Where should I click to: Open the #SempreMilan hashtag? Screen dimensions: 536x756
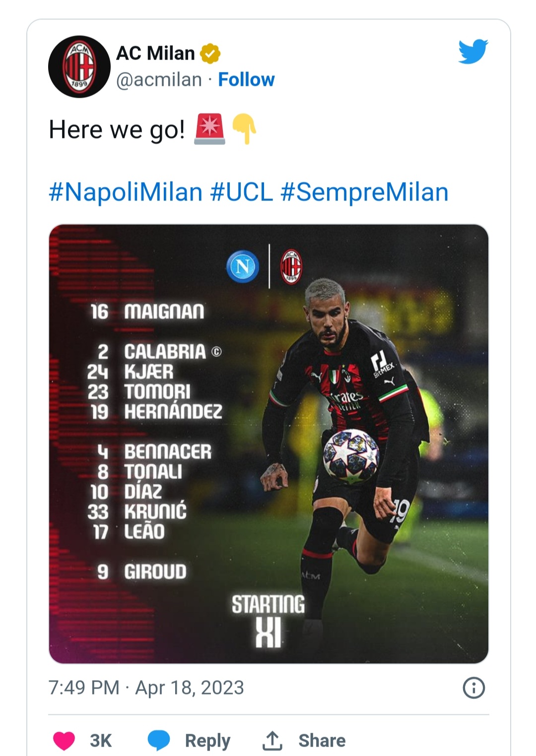(364, 192)
